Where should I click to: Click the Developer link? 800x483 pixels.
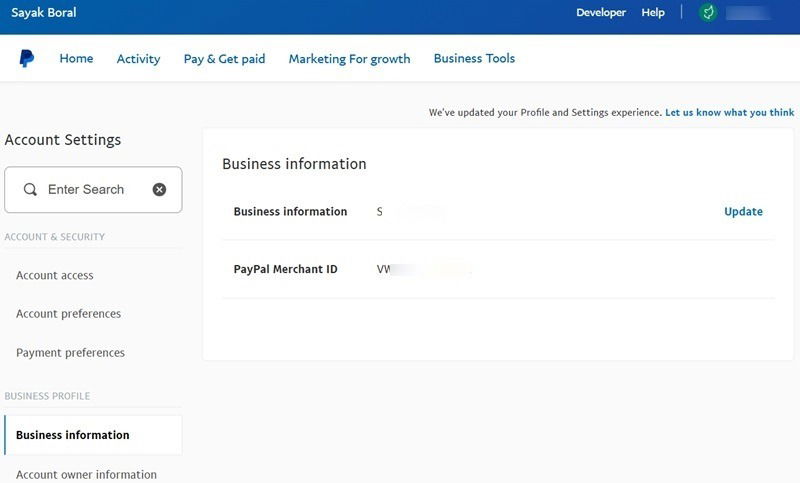[x=601, y=13]
